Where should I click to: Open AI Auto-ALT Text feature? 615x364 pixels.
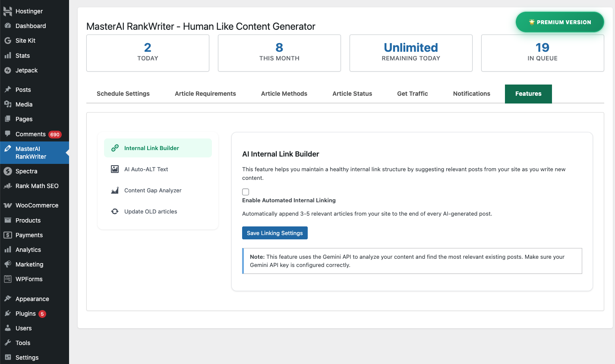tap(158, 169)
